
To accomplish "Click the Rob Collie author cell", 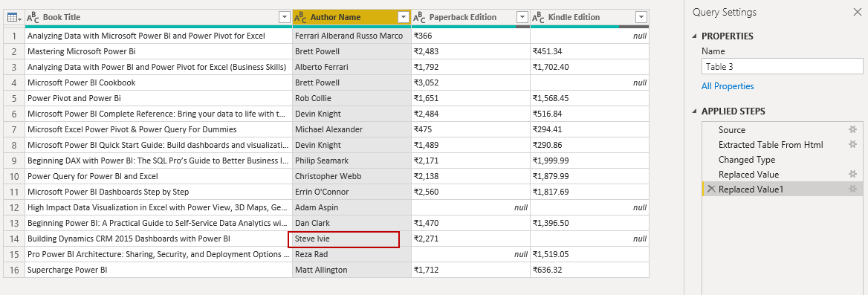I will click(352, 98).
